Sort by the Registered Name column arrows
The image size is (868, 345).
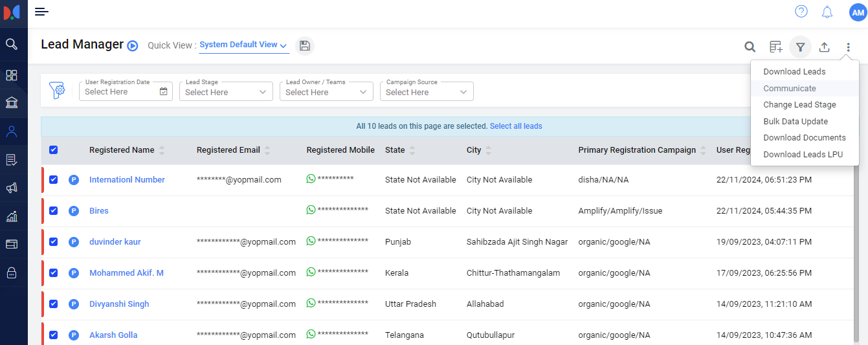point(162,150)
